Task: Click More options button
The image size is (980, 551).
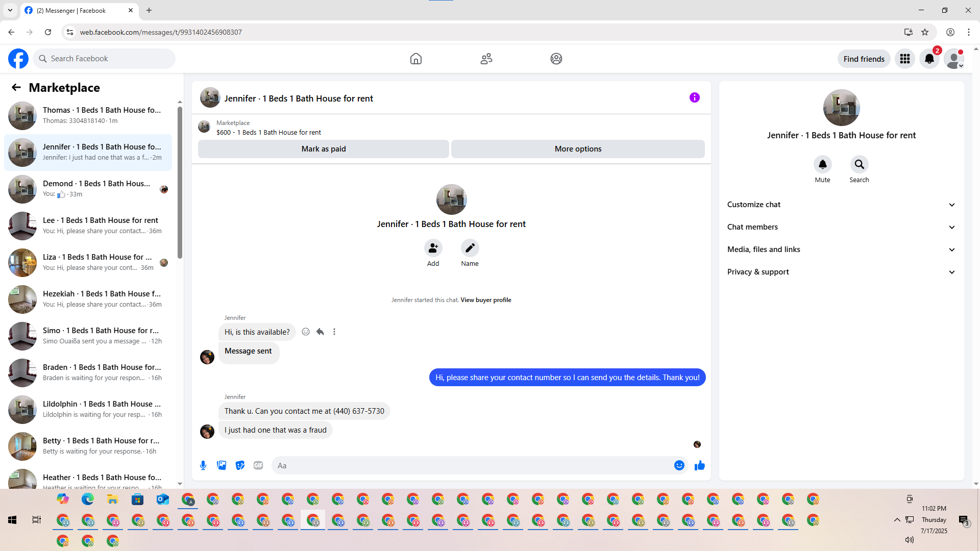Action: point(578,149)
